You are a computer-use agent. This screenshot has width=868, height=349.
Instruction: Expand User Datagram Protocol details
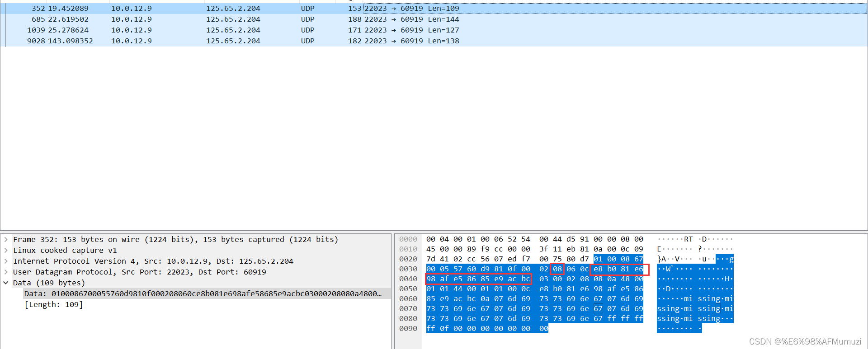pyautogui.click(x=6, y=272)
